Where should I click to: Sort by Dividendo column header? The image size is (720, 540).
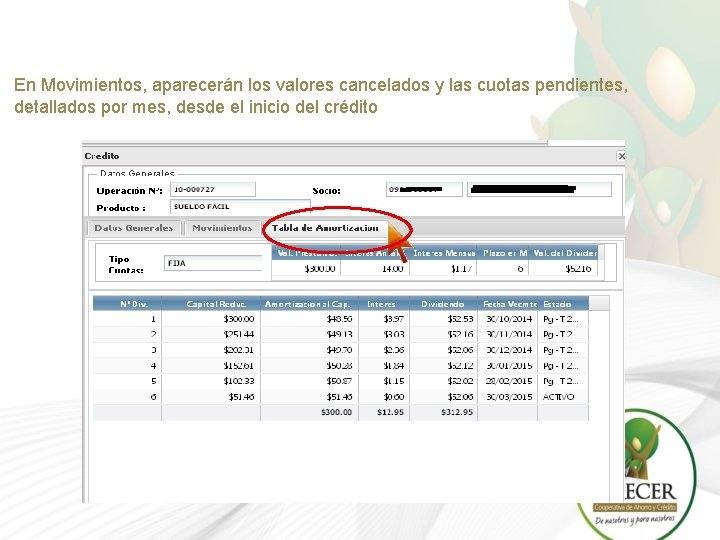pos(444,304)
